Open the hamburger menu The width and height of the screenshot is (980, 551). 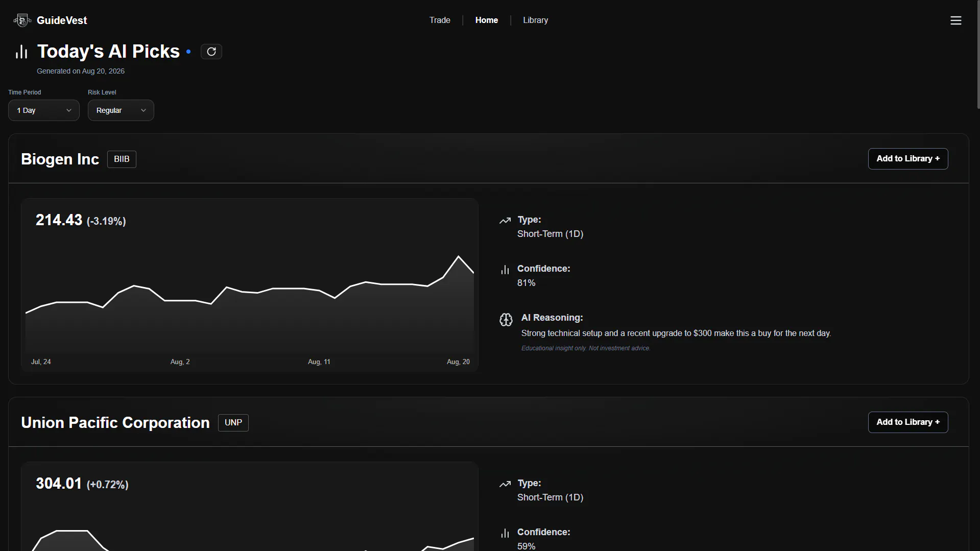[955, 20]
